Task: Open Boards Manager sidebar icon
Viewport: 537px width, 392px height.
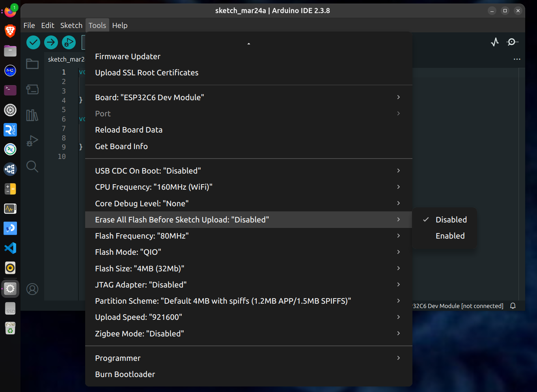Action: 32,90
